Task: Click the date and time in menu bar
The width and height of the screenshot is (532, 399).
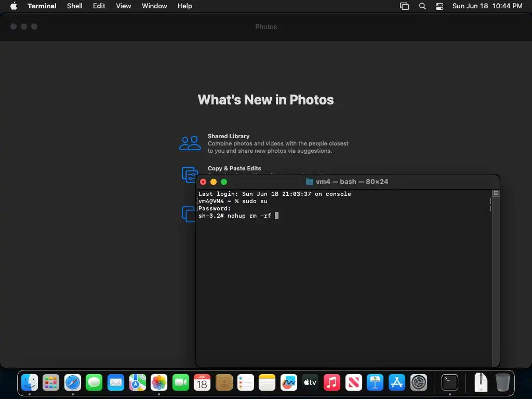Action: tap(487, 6)
